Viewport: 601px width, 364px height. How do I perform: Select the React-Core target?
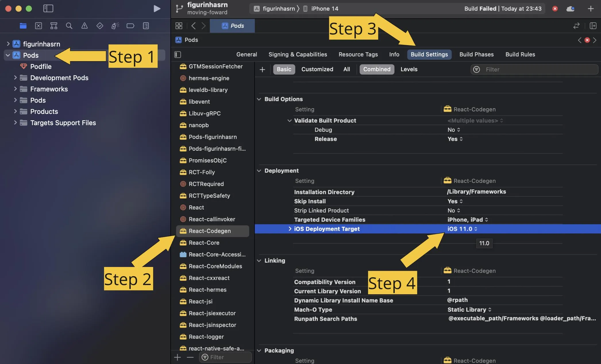[x=204, y=243]
